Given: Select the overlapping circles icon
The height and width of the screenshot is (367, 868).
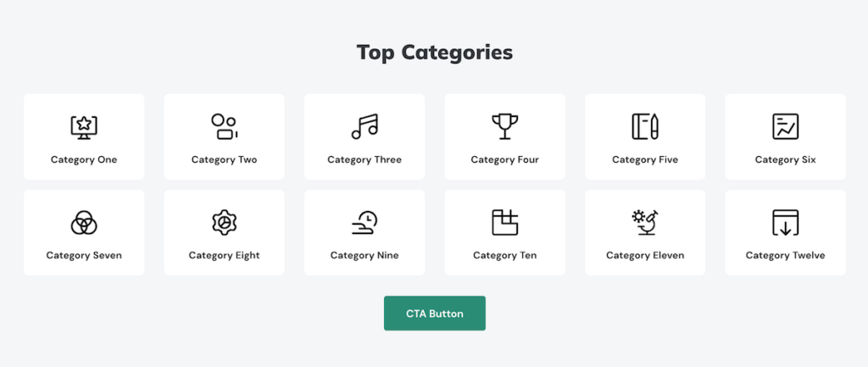Looking at the screenshot, I should coord(84,222).
